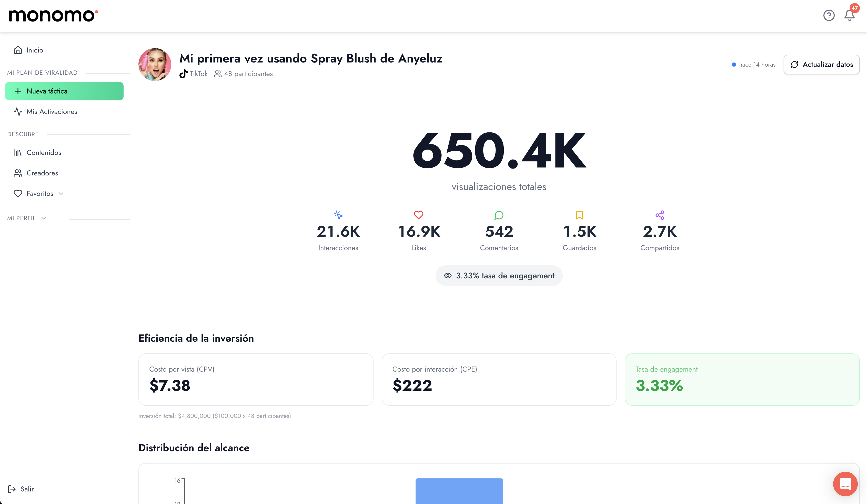Switch to the Nueva táctica section

click(64, 91)
